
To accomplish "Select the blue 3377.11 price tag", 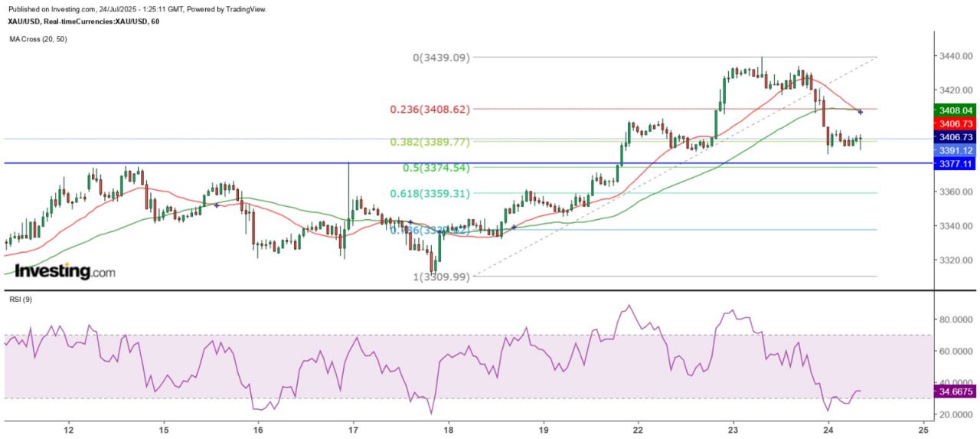I will tap(954, 164).
